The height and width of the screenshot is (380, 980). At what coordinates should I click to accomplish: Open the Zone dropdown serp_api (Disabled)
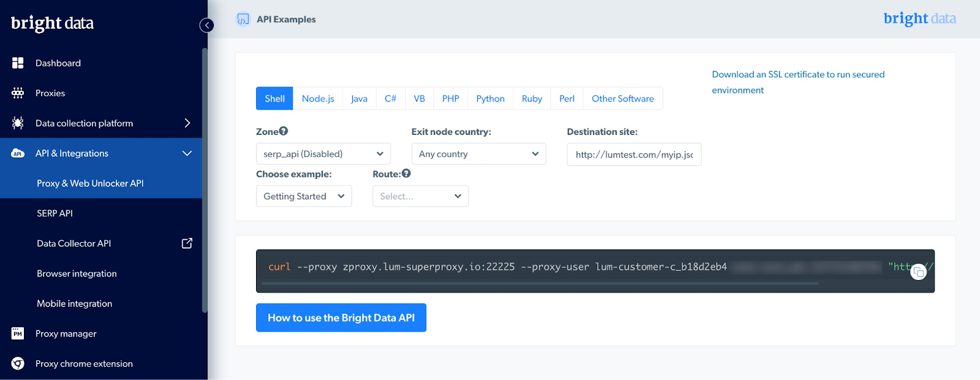(323, 154)
